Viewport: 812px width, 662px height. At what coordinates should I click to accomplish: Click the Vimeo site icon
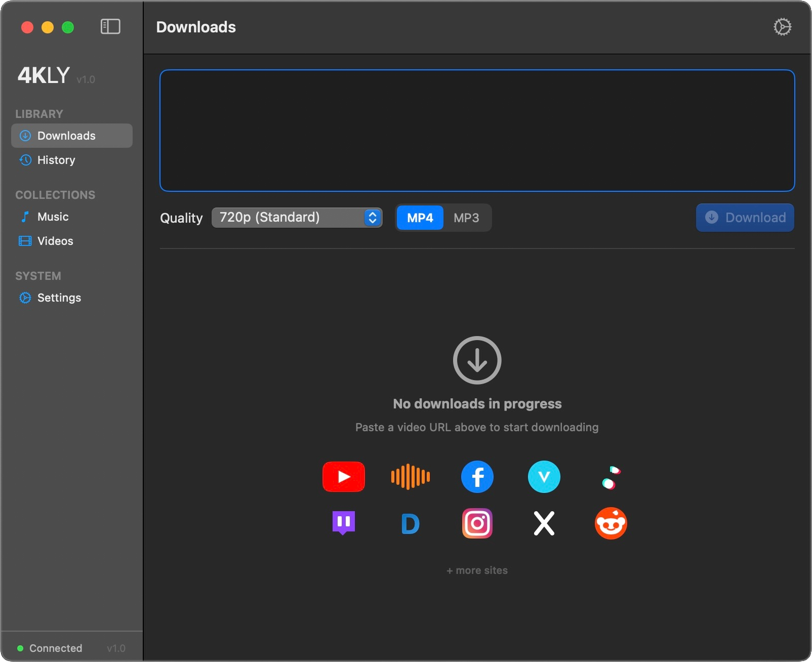(x=544, y=477)
